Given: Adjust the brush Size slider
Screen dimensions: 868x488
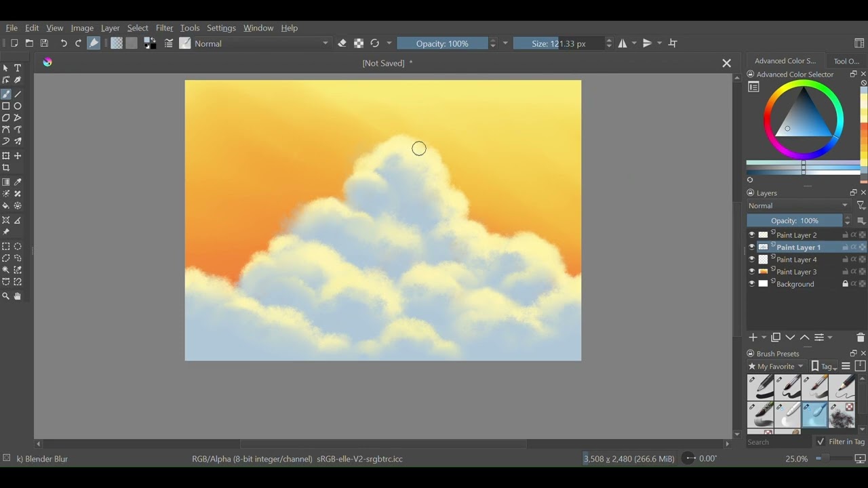Looking at the screenshot, I should [559, 43].
